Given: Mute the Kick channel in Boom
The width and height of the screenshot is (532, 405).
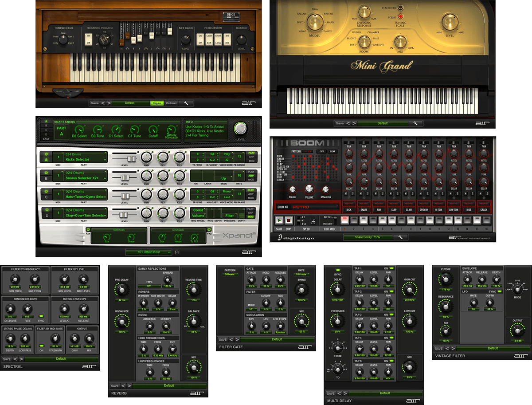Looking at the screenshot, I should (345, 194).
